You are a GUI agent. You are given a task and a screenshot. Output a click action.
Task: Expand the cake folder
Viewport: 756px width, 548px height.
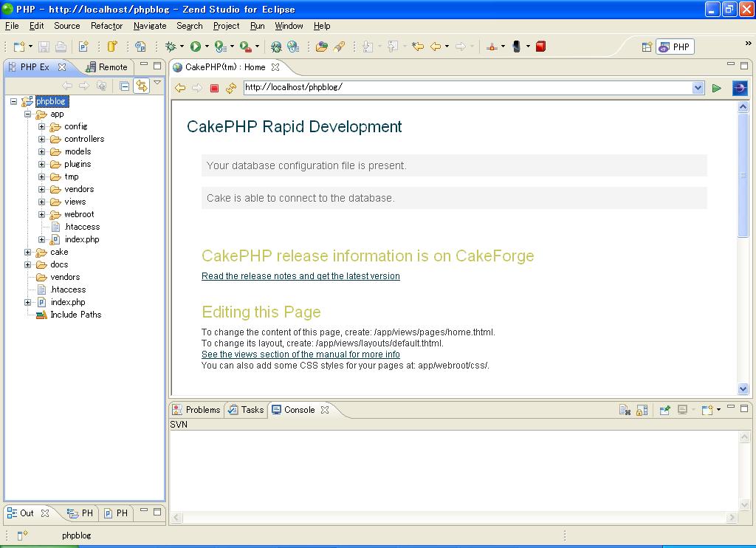27,252
